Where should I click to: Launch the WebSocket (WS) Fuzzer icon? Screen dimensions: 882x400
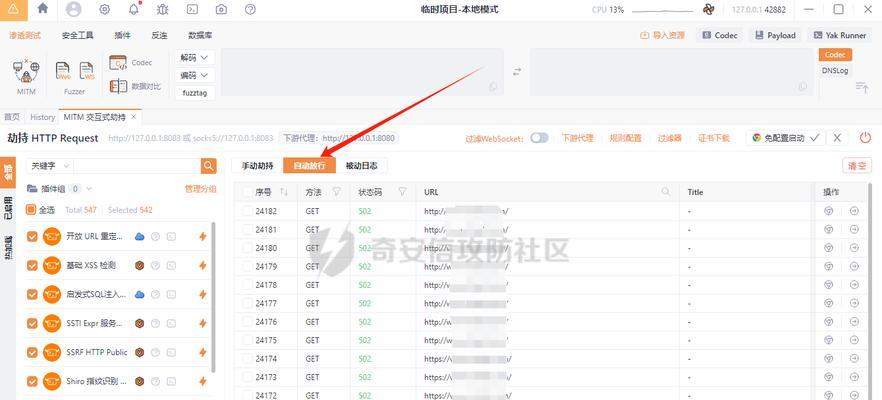pyautogui.click(x=87, y=71)
